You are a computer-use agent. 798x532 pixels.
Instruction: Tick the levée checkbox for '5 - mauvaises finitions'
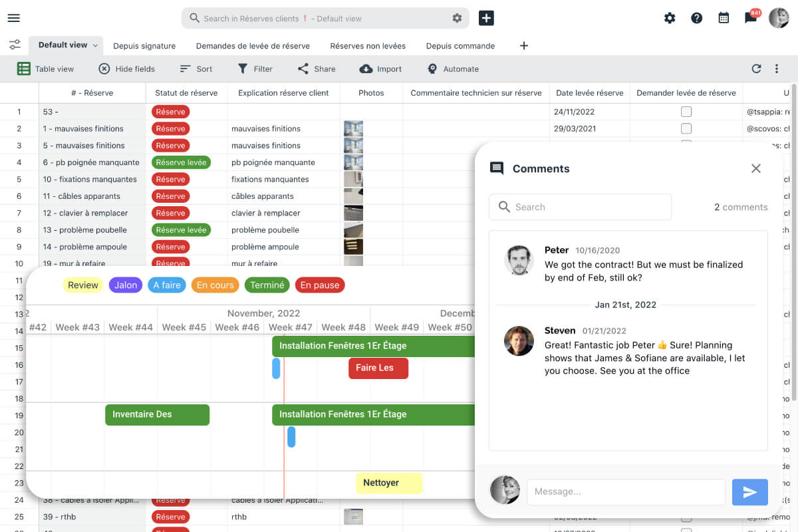(686, 145)
